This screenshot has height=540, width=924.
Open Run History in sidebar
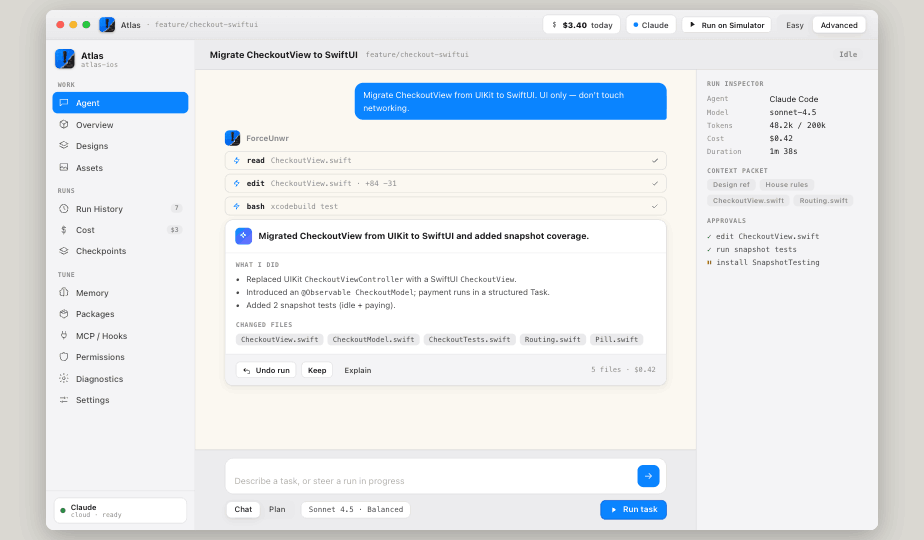coord(120,209)
